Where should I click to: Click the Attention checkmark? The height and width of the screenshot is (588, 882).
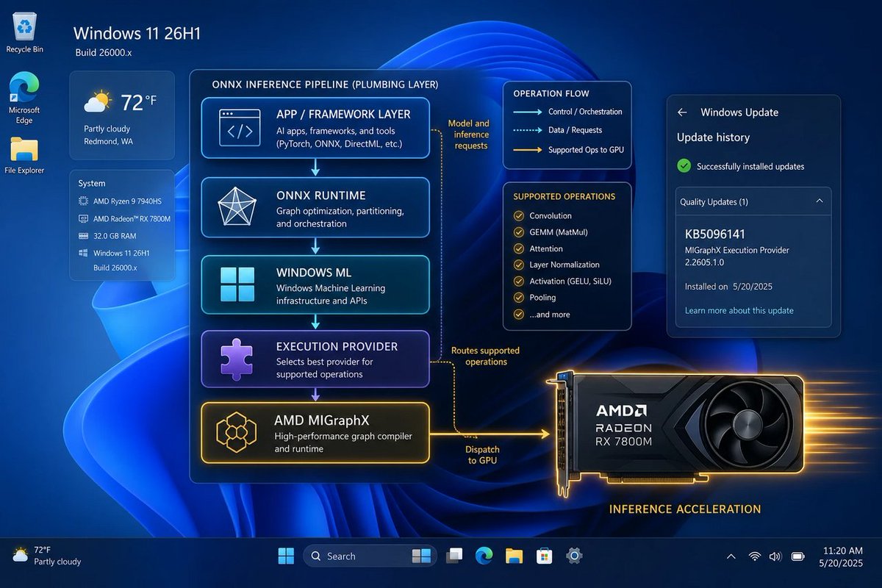tap(518, 248)
